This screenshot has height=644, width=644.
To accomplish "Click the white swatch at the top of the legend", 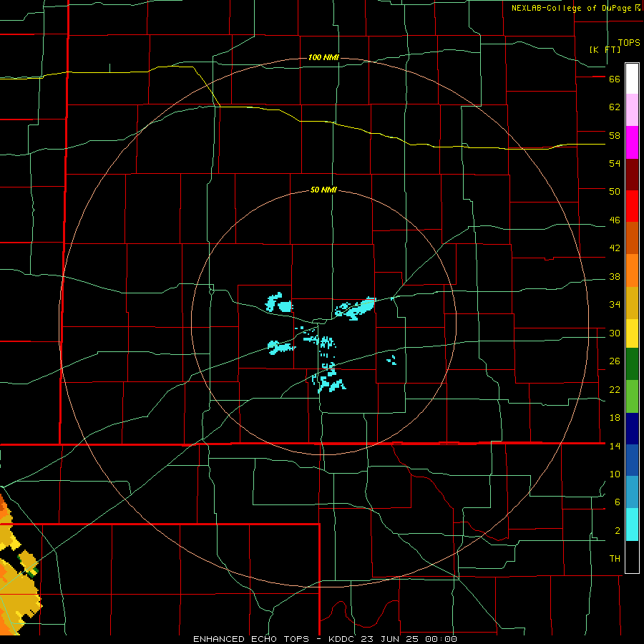I will pyautogui.click(x=632, y=79).
